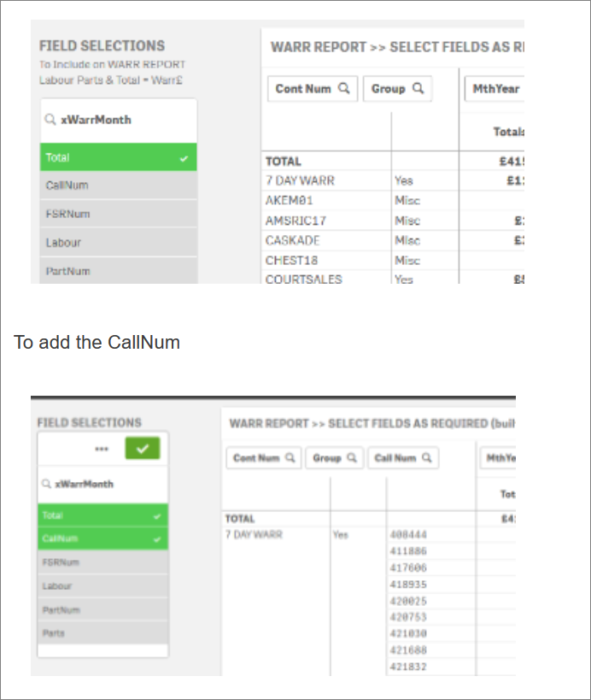Click the MthYear column header in upper table
Image resolution: width=591 pixels, height=700 pixels.
click(x=496, y=89)
